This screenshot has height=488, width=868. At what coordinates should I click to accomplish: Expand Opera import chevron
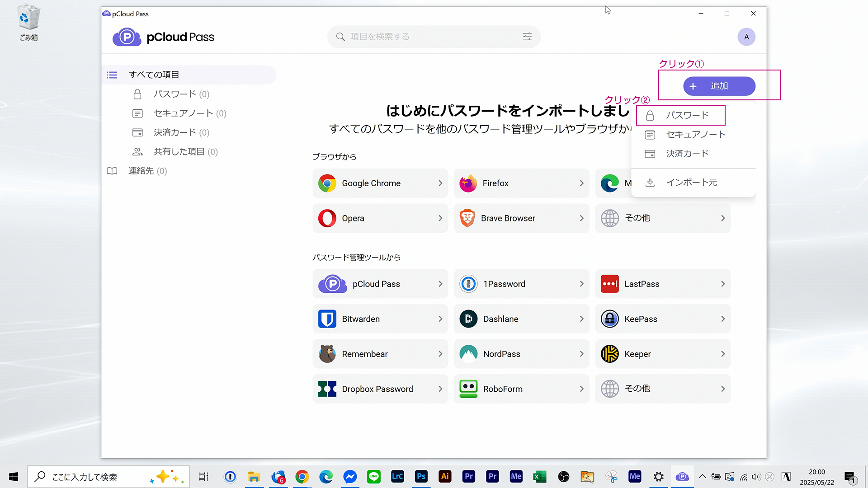click(440, 218)
